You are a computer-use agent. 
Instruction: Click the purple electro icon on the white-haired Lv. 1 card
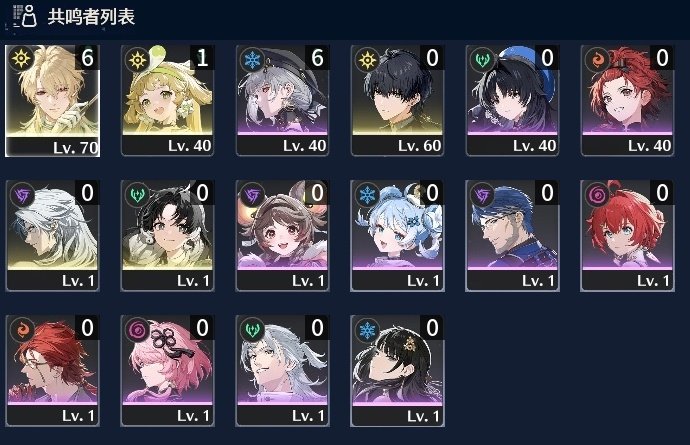click(22, 195)
